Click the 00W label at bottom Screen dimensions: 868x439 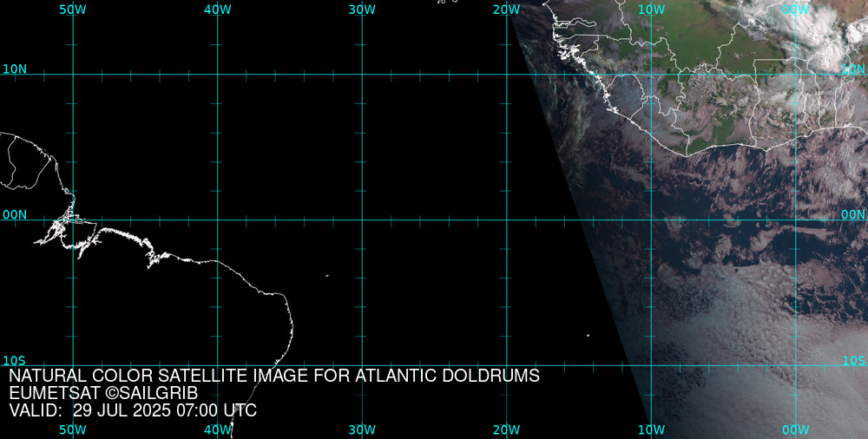point(796,430)
